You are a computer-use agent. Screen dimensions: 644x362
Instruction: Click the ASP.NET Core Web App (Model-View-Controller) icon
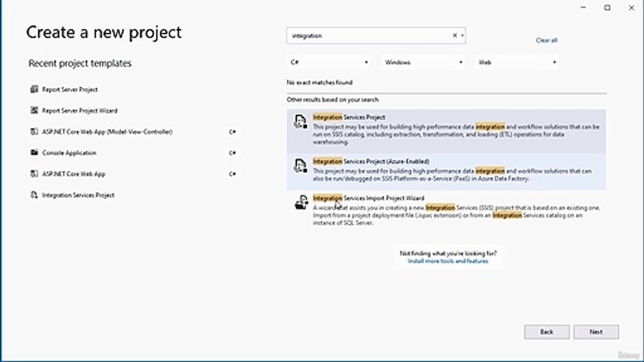click(34, 132)
